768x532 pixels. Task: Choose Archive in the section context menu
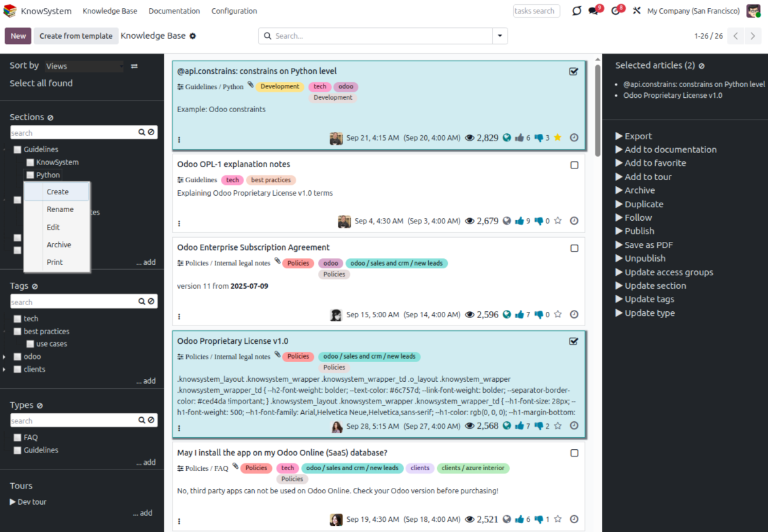pos(57,245)
